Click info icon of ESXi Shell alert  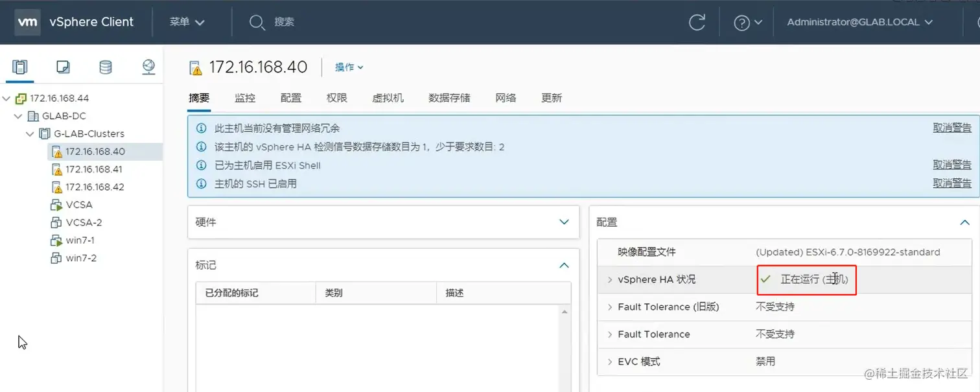tap(201, 166)
